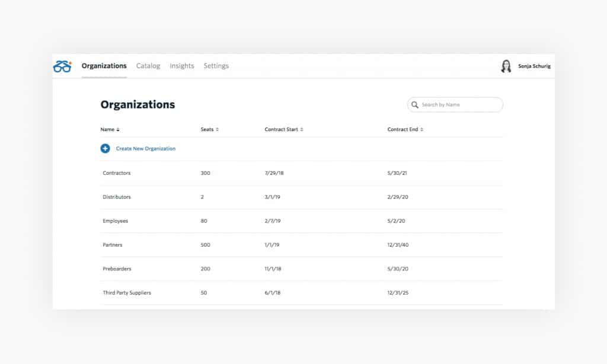Open the Contractors organization
The image size is (607, 364).
(x=117, y=173)
